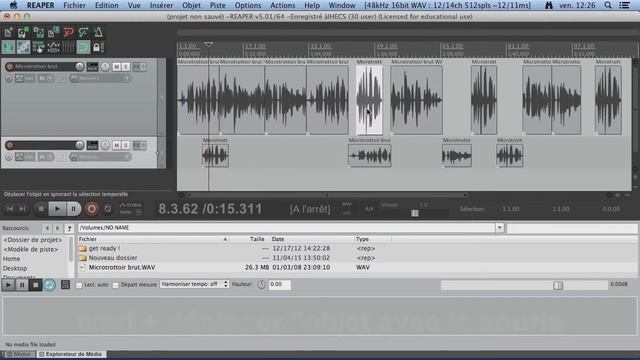
Task: Sort by Fichier column header
Action: coord(87,239)
